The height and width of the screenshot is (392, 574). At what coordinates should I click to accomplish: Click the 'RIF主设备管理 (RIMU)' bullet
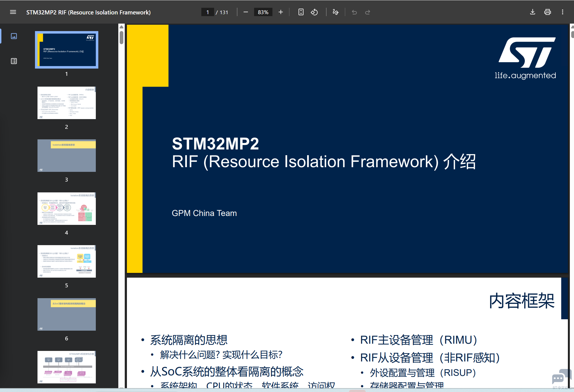pyautogui.click(x=418, y=340)
